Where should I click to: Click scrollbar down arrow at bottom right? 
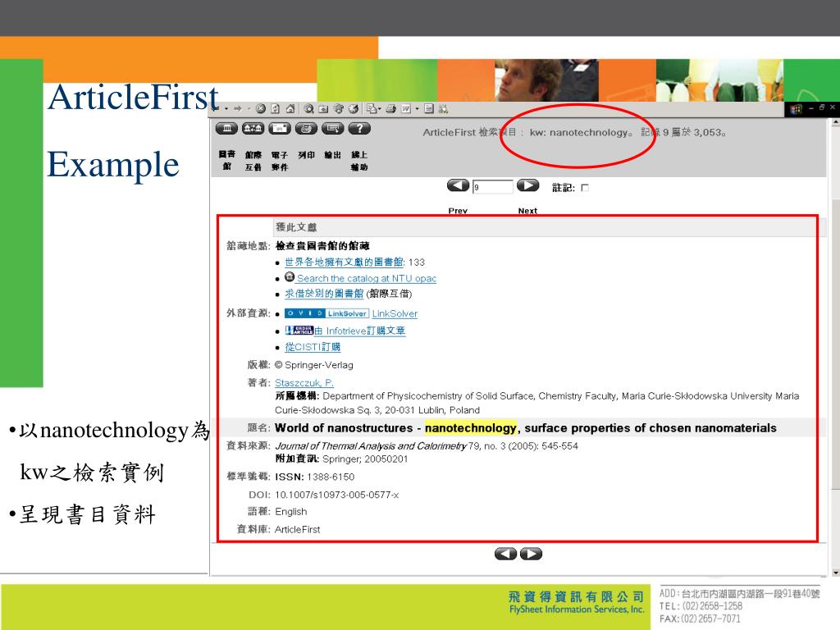(x=836, y=573)
